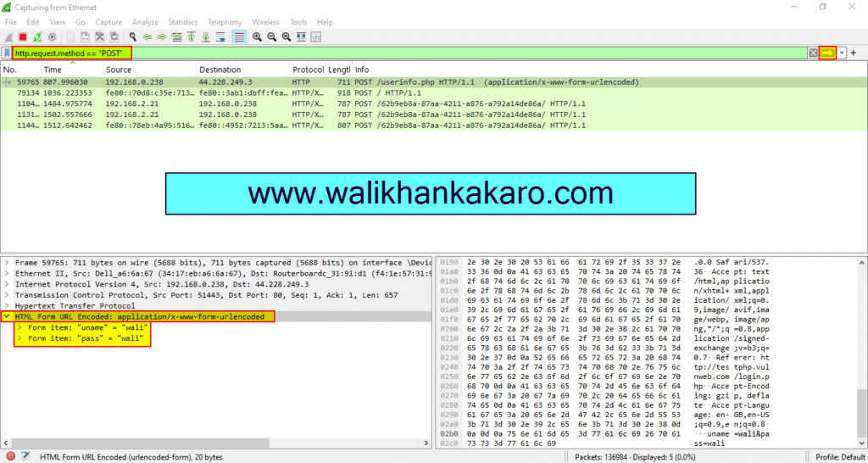Open the File menu
The image size is (868, 463).
11,22
